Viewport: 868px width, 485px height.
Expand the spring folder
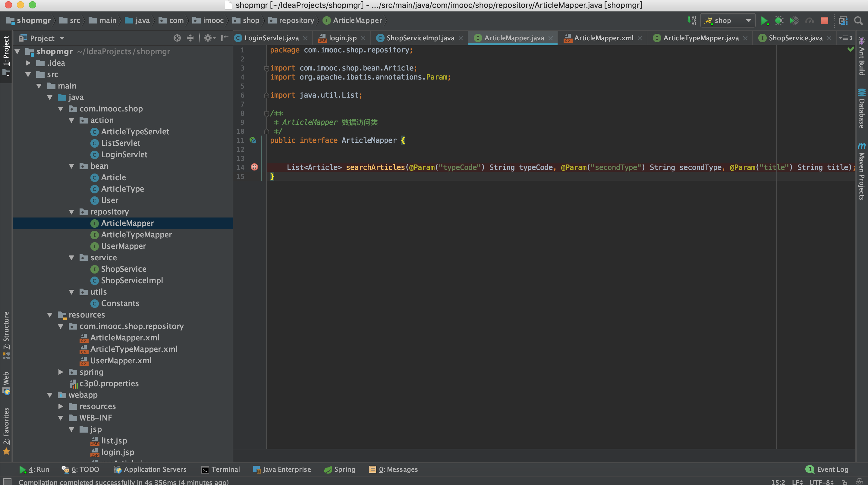pyautogui.click(x=61, y=372)
